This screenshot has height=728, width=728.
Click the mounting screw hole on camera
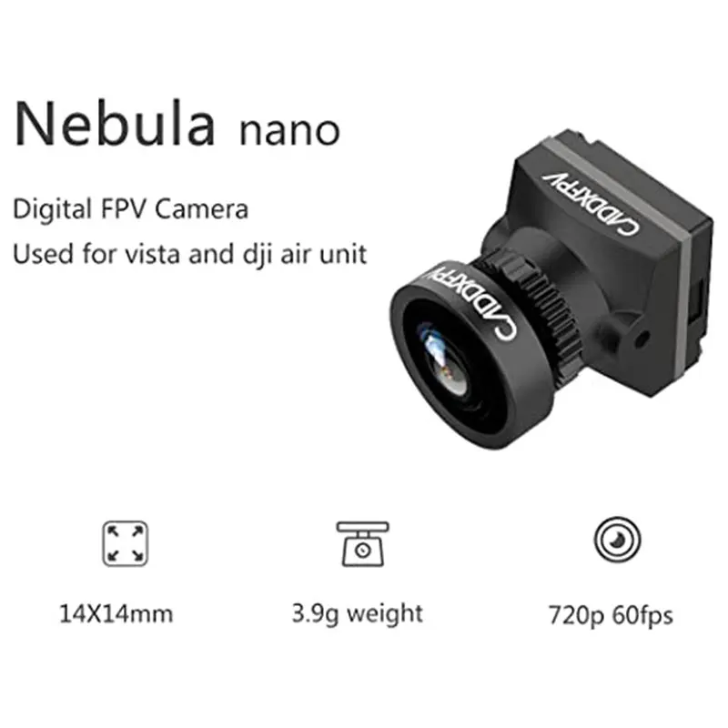(642, 339)
